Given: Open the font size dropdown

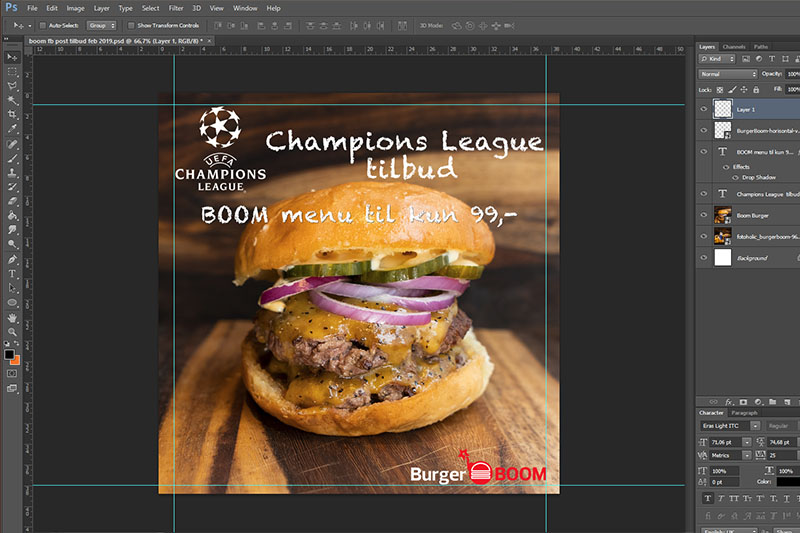Looking at the screenshot, I should (x=747, y=442).
